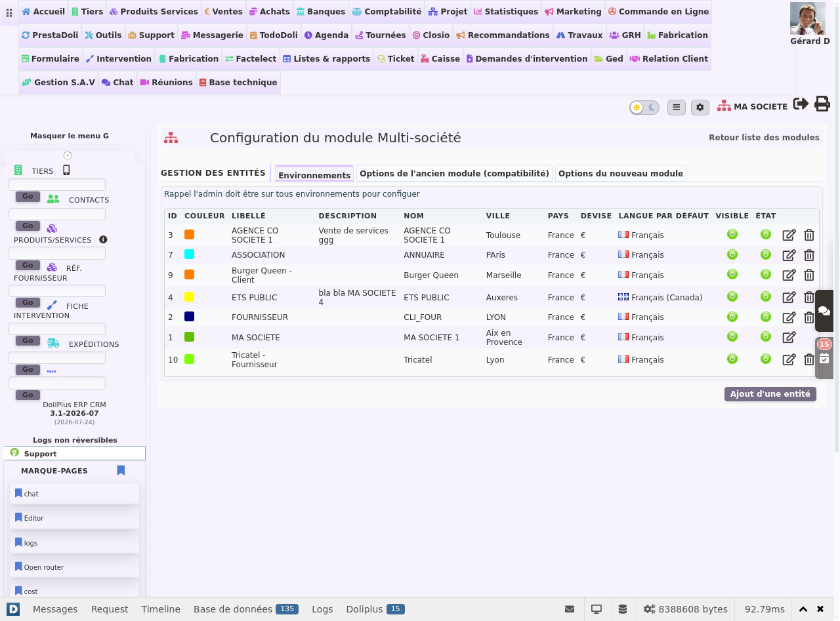Click Masquer le menu G
Viewport: 840px width, 621px height.
tap(70, 136)
